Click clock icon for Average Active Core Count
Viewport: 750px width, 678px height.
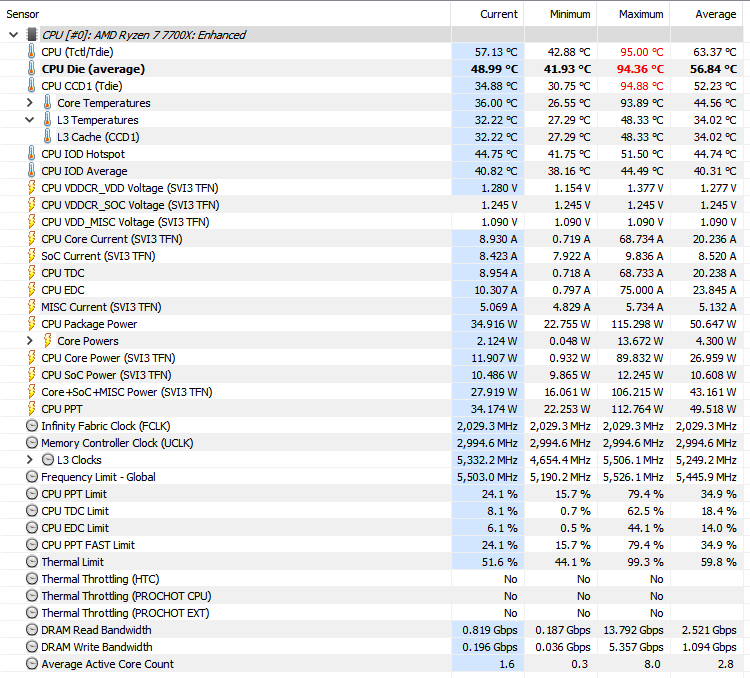point(32,664)
